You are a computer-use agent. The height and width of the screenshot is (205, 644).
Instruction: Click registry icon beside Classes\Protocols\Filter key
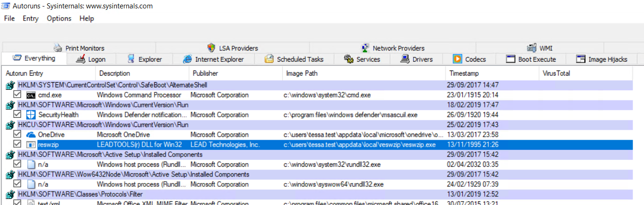click(10, 194)
